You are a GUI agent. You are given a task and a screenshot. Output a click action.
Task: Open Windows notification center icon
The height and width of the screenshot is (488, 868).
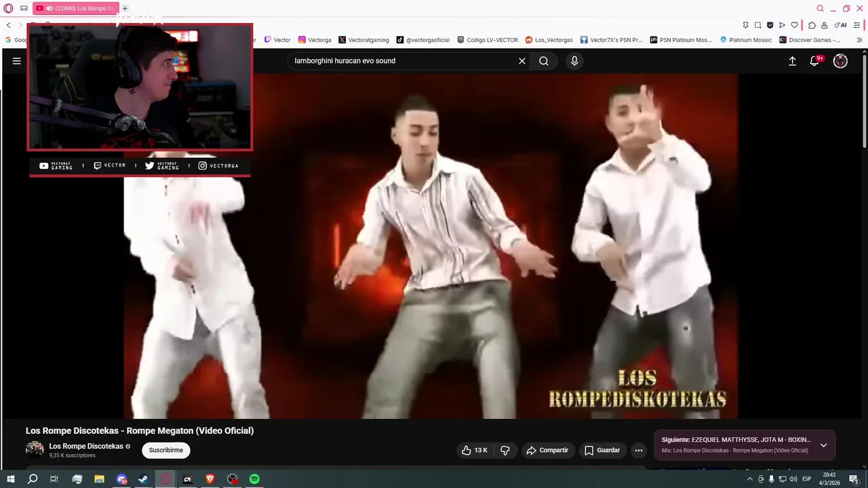coord(854,479)
